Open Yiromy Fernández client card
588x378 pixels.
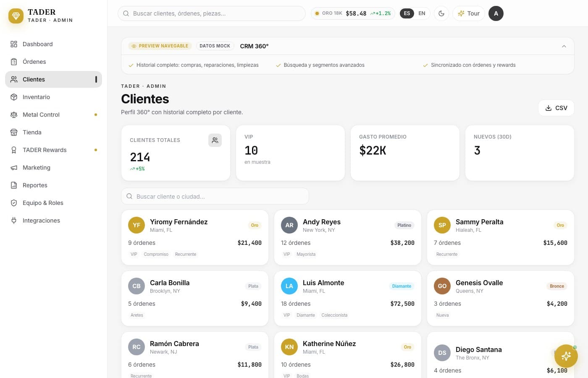pyautogui.click(x=195, y=237)
